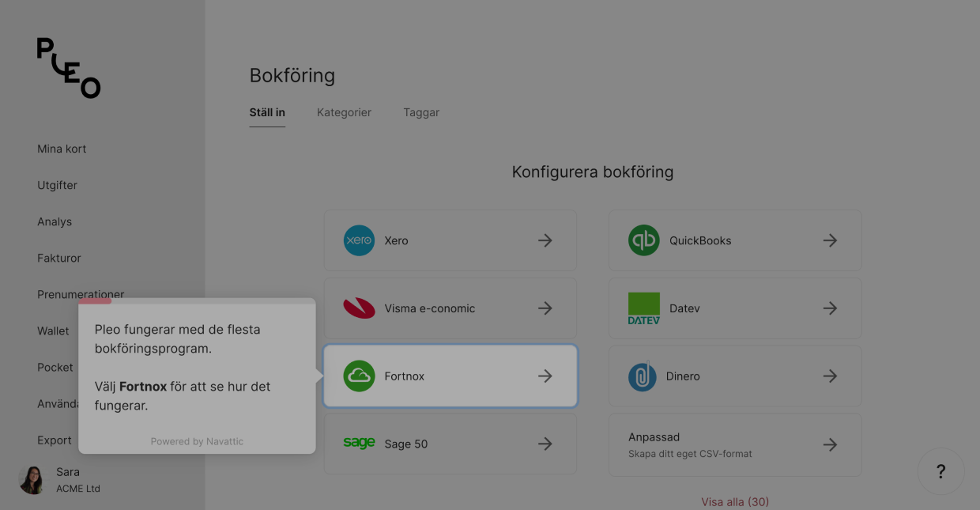Open the Datev row arrow
Screen dimensions: 980x510
pos(829,308)
